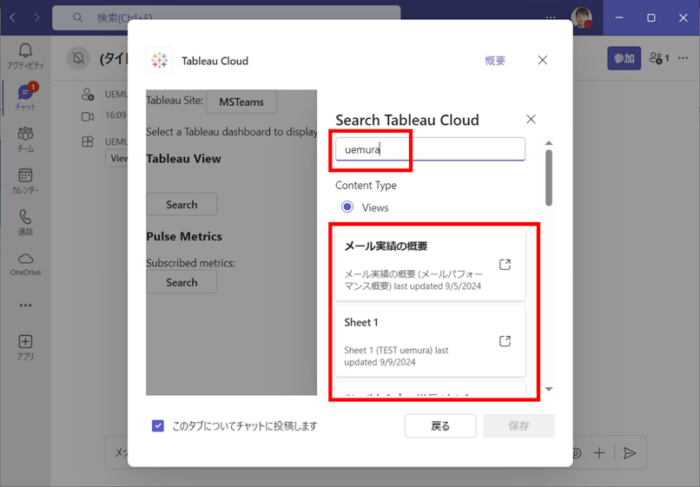Select the メール実績の概要 result card

(430, 265)
